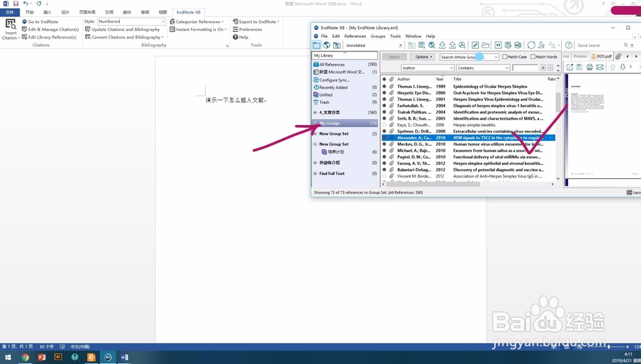Select Online Search Mode globe icon

327,45
